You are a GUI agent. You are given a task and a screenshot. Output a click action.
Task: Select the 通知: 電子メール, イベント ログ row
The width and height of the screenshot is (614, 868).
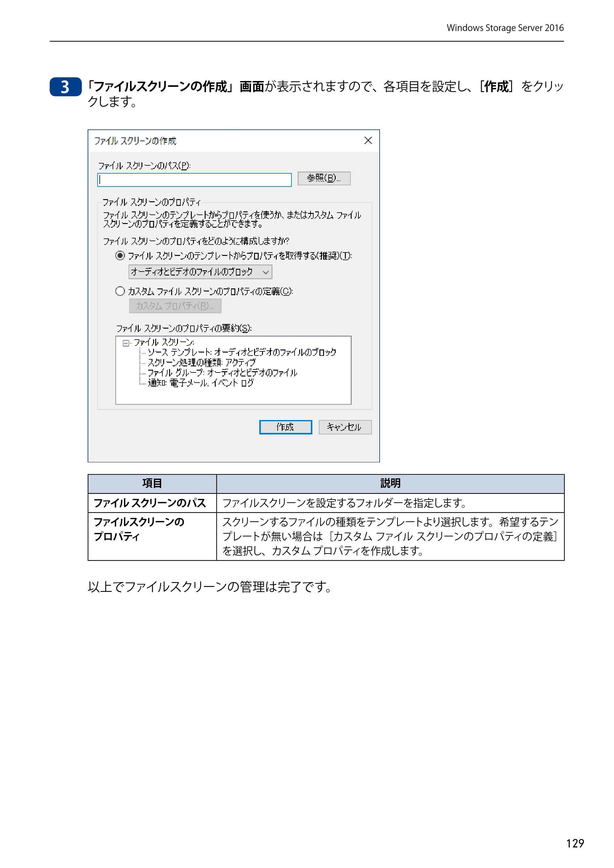point(200,383)
